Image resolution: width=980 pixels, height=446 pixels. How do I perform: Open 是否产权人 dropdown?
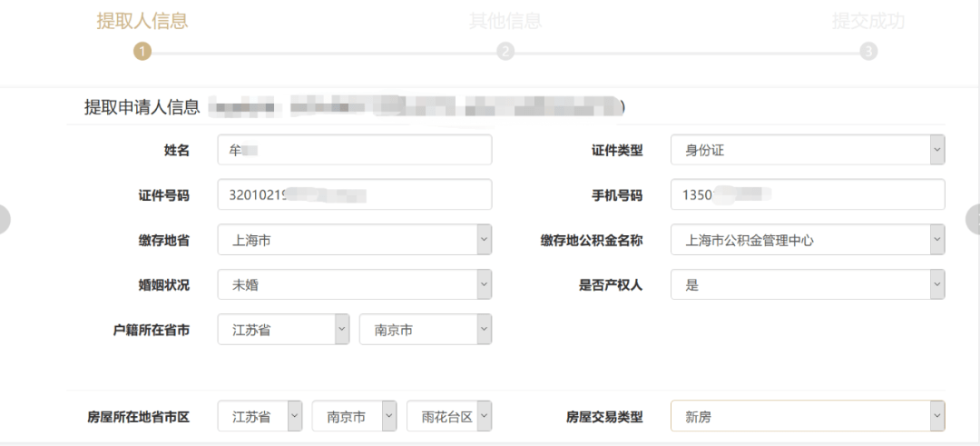(x=808, y=284)
